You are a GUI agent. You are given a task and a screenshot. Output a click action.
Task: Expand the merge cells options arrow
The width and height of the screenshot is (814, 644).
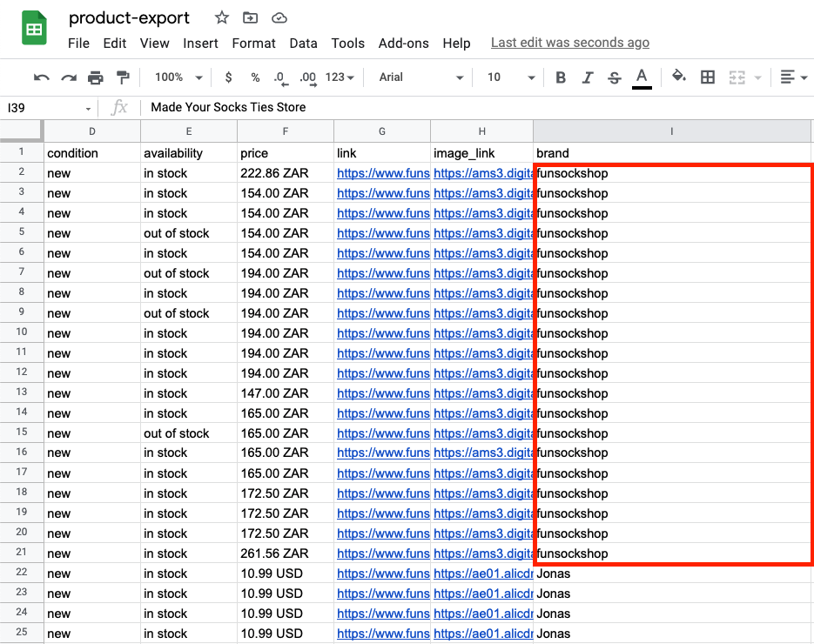pyautogui.click(x=758, y=77)
